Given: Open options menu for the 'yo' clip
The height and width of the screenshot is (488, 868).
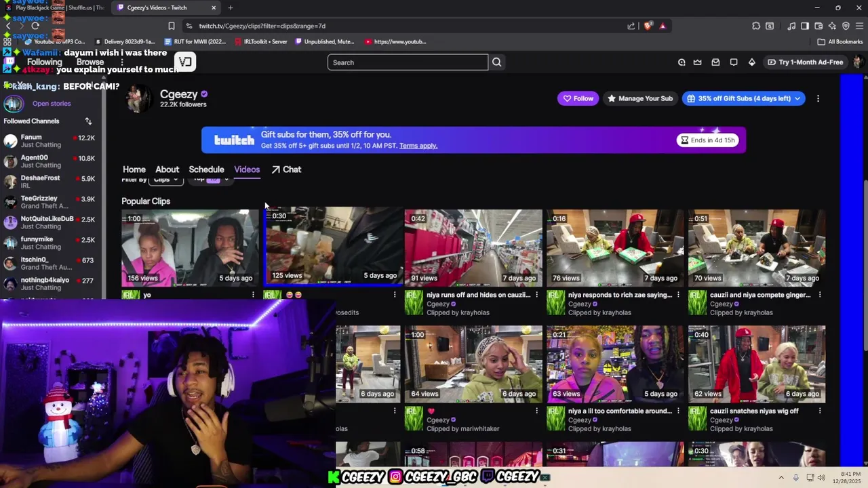Looking at the screenshot, I should tap(253, 295).
